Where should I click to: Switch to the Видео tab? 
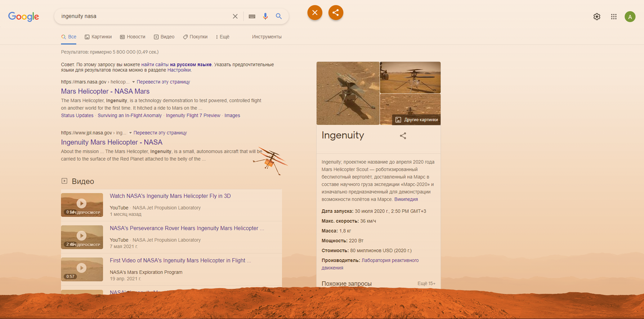pos(164,37)
